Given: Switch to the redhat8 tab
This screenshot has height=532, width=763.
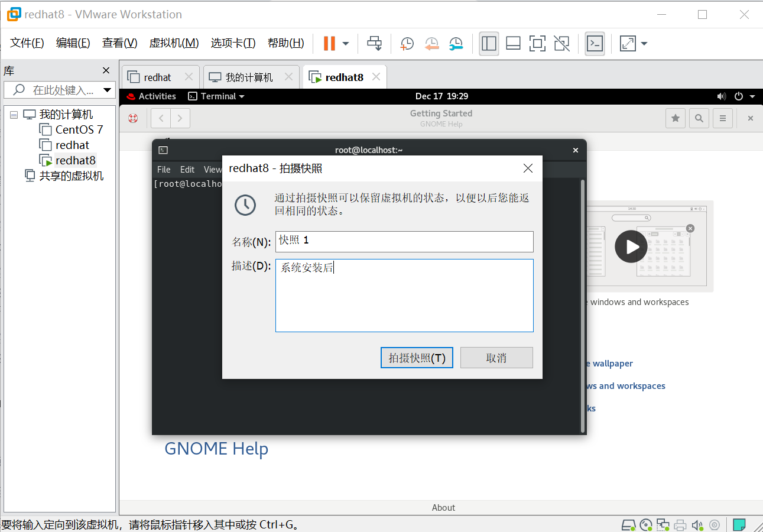Looking at the screenshot, I should pyautogui.click(x=344, y=77).
